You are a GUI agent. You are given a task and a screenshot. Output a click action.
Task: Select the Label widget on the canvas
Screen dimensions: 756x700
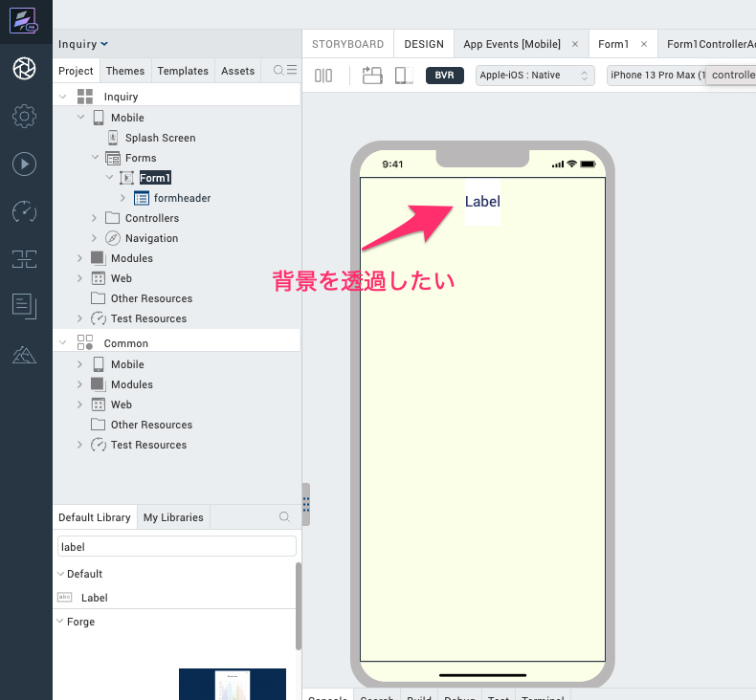[x=482, y=202]
